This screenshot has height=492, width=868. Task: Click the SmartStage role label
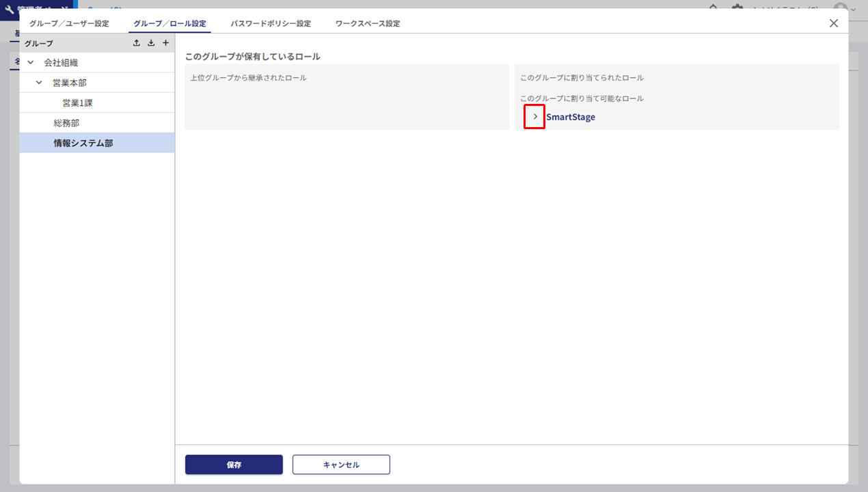tap(571, 117)
